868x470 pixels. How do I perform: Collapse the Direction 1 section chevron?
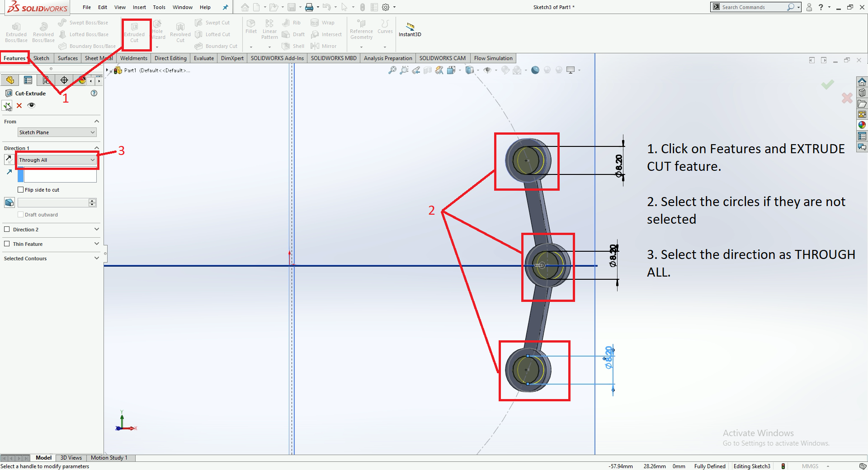point(96,148)
